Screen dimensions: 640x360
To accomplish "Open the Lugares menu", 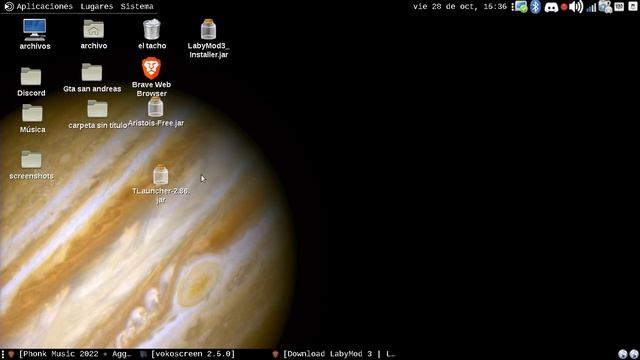I will (x=97, y=7).
